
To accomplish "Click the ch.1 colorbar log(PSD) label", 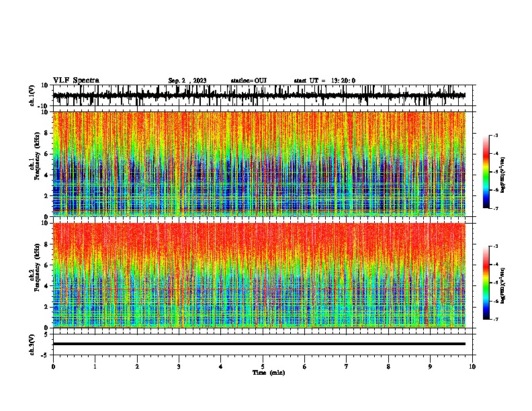I will click(x=502, y=175).
